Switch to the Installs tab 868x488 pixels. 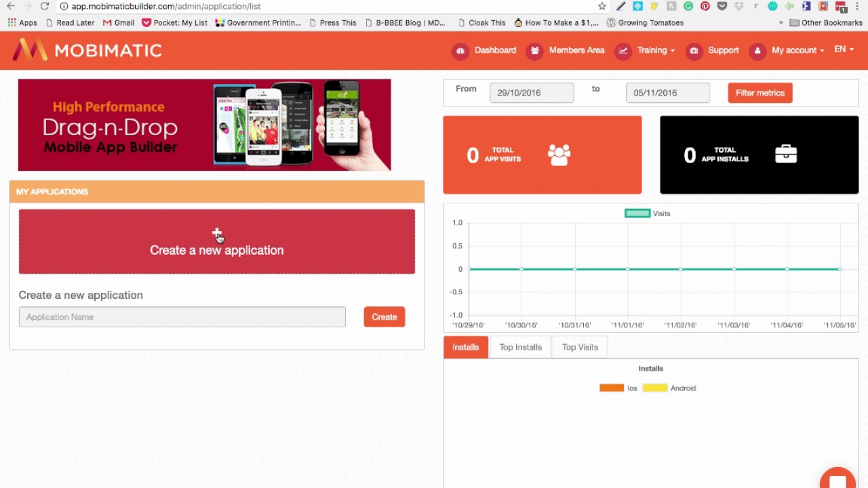point(466,347)
